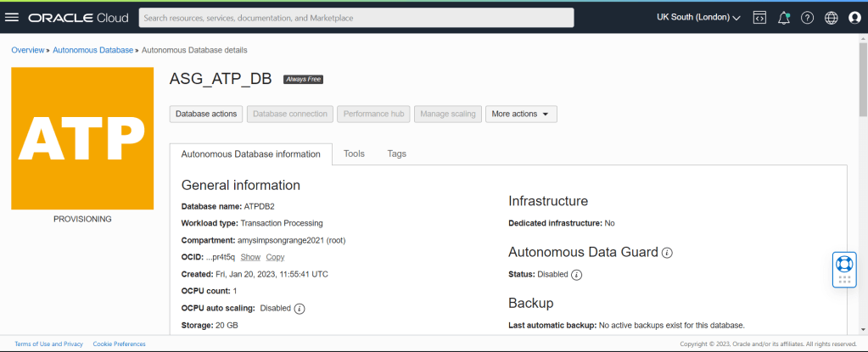Show info for OCPU auto scaling

300,308
